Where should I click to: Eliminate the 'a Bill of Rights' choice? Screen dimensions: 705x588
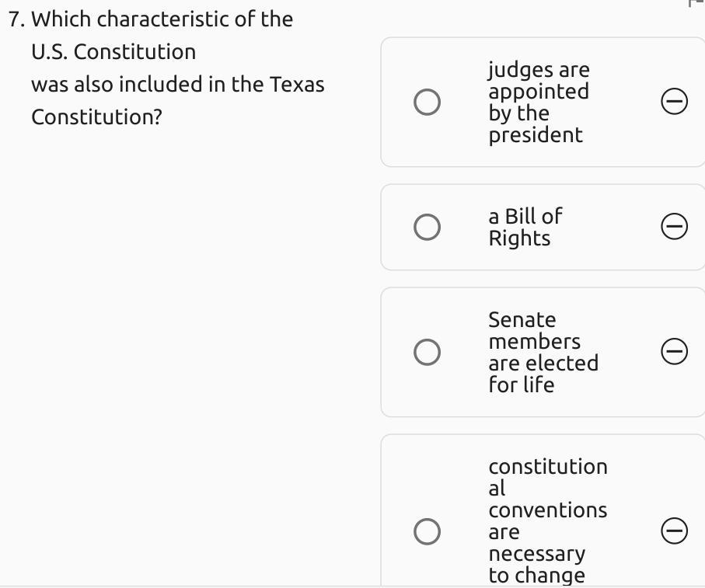click(x=674, y=227)
